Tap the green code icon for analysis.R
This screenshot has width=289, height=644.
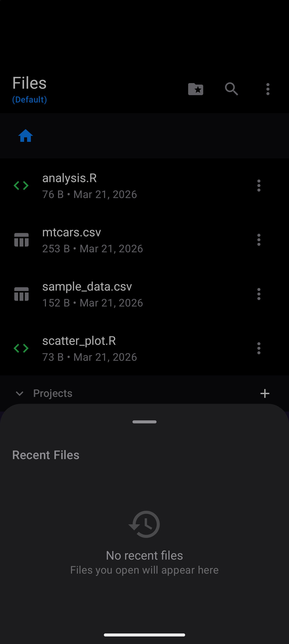[21, 186]
